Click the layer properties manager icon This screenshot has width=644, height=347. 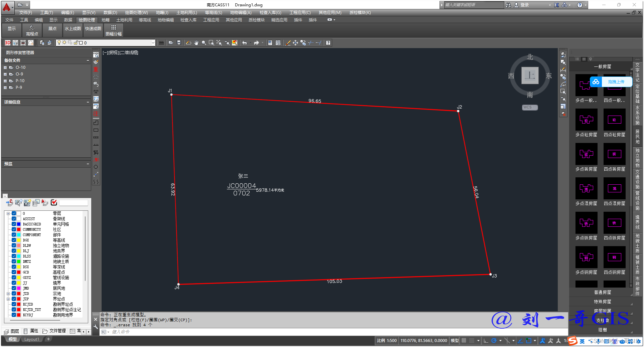click(x=42, y=43)
